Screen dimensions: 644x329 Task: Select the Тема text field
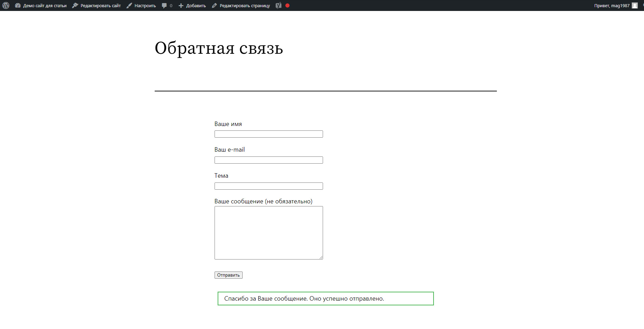tap(269, 186)
